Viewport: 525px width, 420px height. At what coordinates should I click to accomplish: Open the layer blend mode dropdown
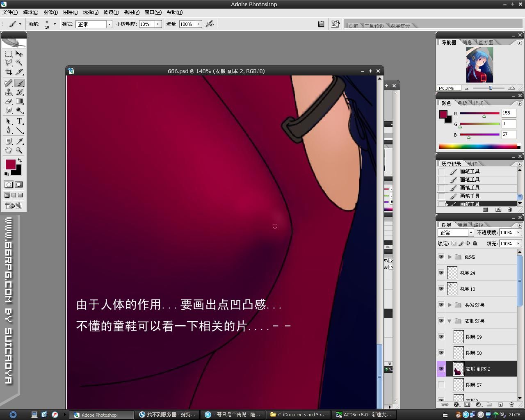click(x=456, y=233)
